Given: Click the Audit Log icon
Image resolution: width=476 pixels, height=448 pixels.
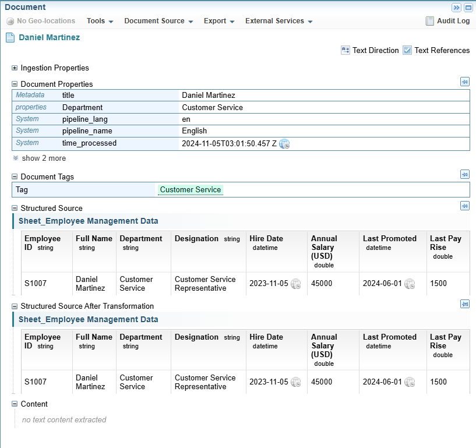Looking at the screenshot, I should pyautogui.click(x=431, y=21).
